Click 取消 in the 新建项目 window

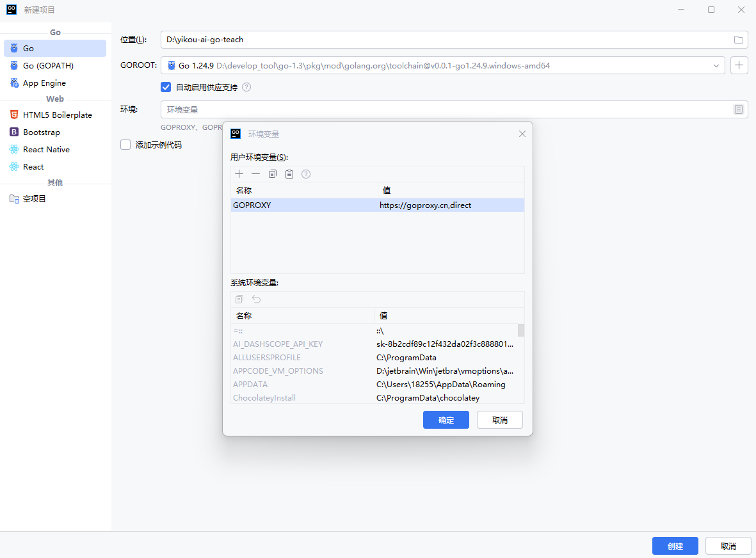point(728,546)
